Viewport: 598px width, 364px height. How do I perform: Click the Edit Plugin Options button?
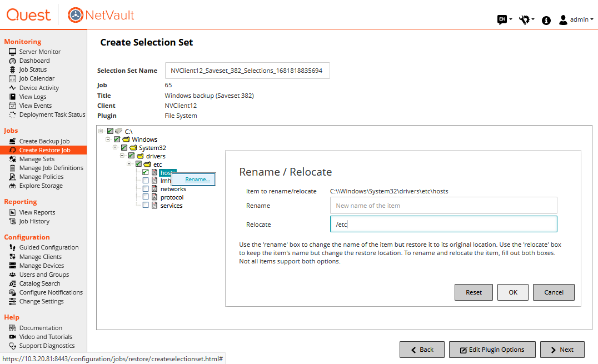pos(492,350)
